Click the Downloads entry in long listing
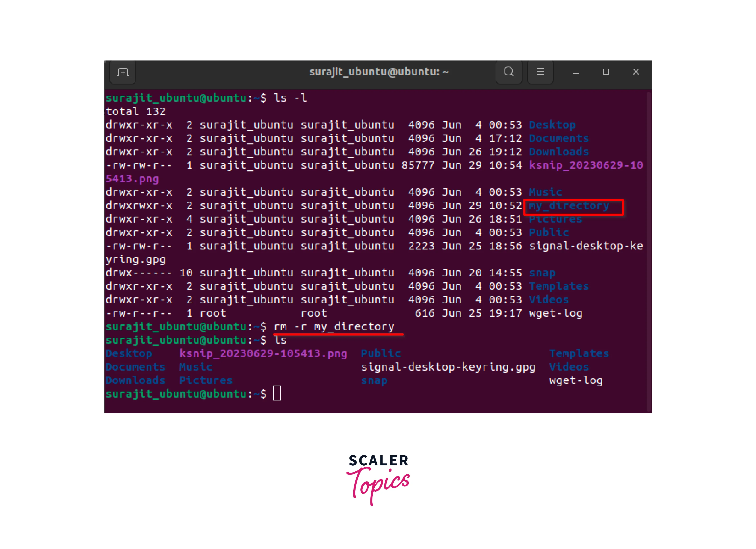Image resolution: width=756 pixels, height=549 pixels. (x=559, y=152)
